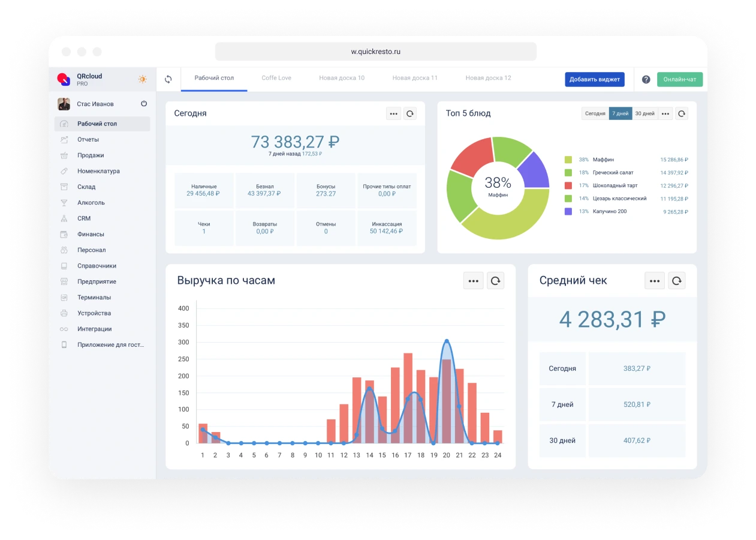Image resolution: width=756 pixels, height=540 pixels.
Task: Open the Новая доска 11 tab
Action: tap(415, 78)
